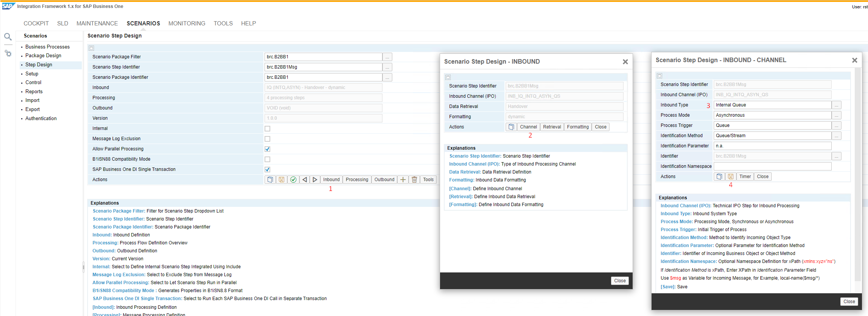Click the Tools button in main Actions

428,180
